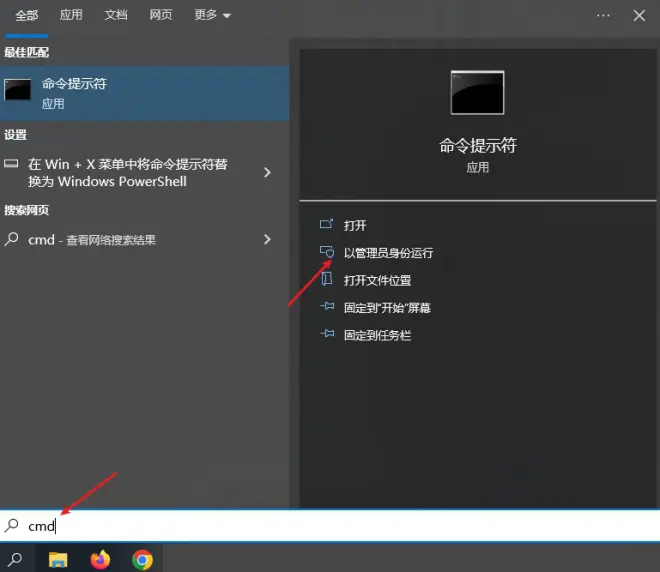660x572 pixels.
Task: Click the Command Prompt icon in best match
Action: click(x=17, y=90)
